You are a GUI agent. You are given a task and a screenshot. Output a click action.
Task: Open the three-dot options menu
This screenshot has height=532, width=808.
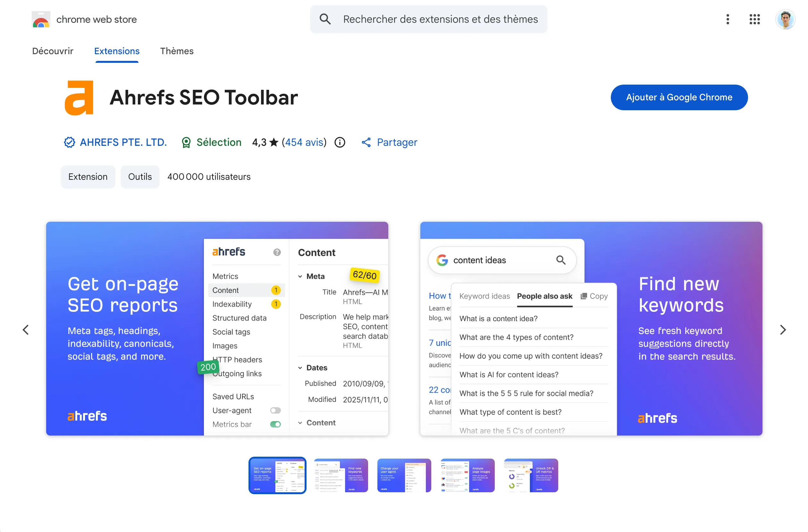[728, 19]
